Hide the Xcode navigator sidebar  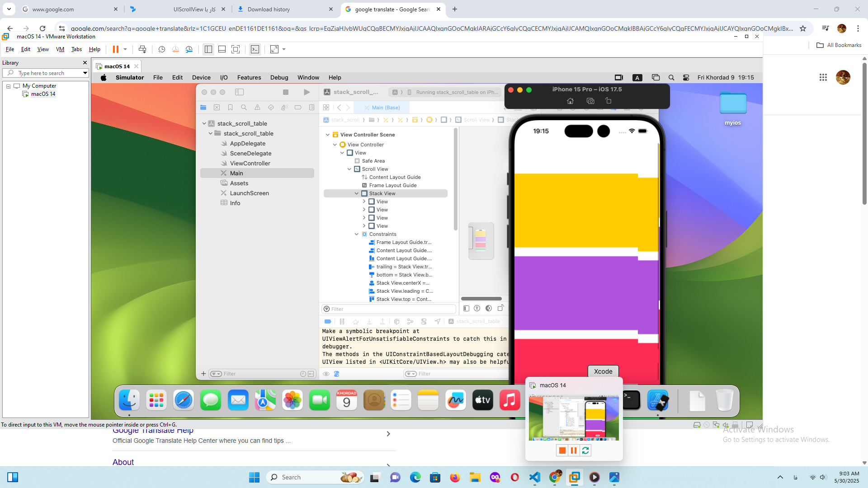(x=239, y=92)
